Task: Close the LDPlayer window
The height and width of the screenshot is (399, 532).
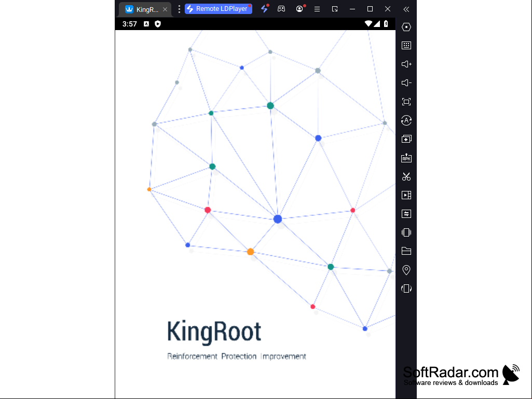Action: tap(388, 9)
